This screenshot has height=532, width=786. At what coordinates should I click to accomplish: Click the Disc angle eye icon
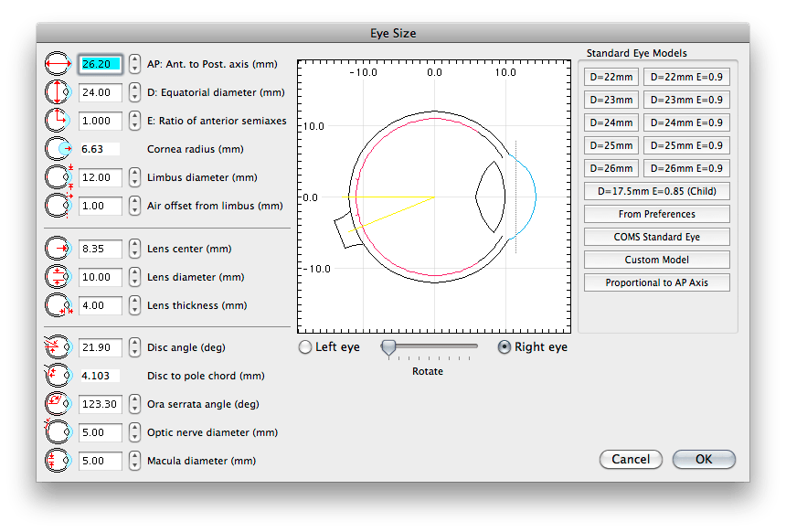(x=58, y=347)
